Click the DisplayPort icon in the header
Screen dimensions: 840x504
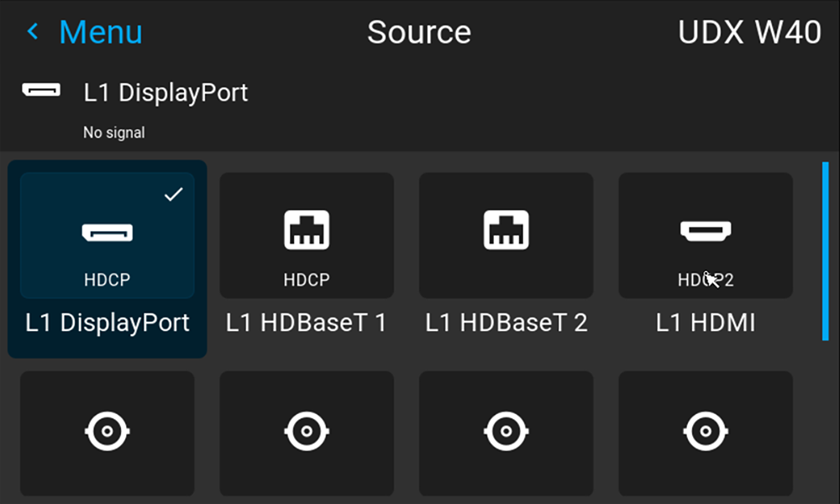click(41, 90)
